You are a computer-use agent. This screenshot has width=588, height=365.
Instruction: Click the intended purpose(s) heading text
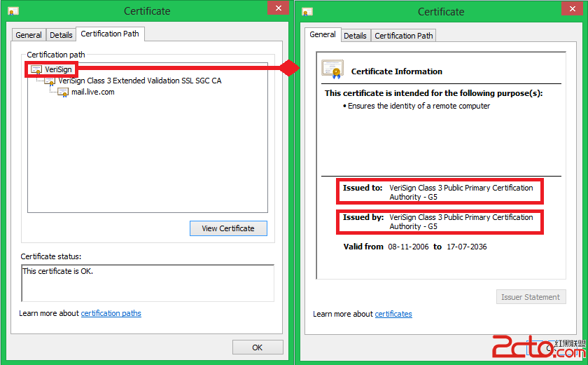pyautogui.click(x=433, y=93)
